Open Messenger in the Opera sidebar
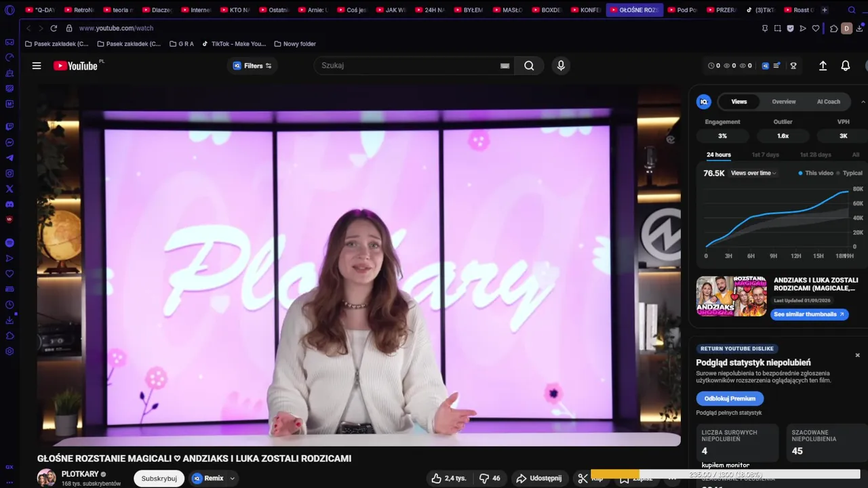This screenshot has height=488, width=868. point(9,142)
